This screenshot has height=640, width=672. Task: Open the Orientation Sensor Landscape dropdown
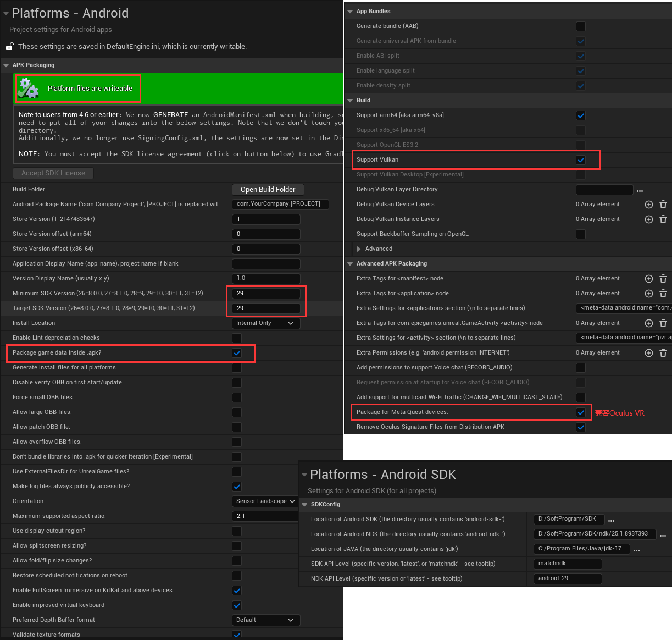(265, 501)
